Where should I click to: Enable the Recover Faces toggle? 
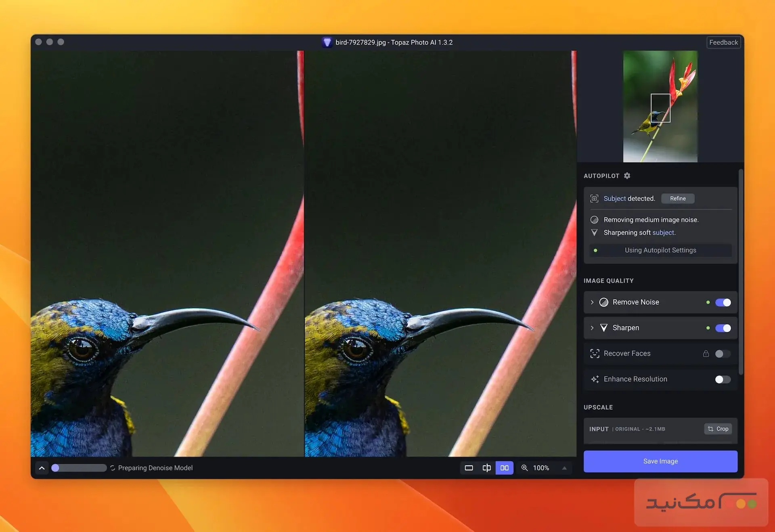click(722, 354)
